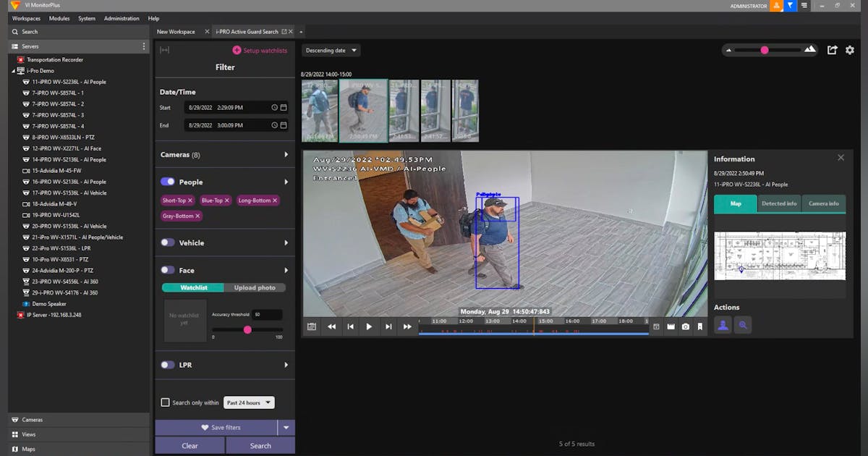The width and height of the screenshot is (868, 456).
Task: Take a snapshot with the camera icon
Action: point(686,326)
